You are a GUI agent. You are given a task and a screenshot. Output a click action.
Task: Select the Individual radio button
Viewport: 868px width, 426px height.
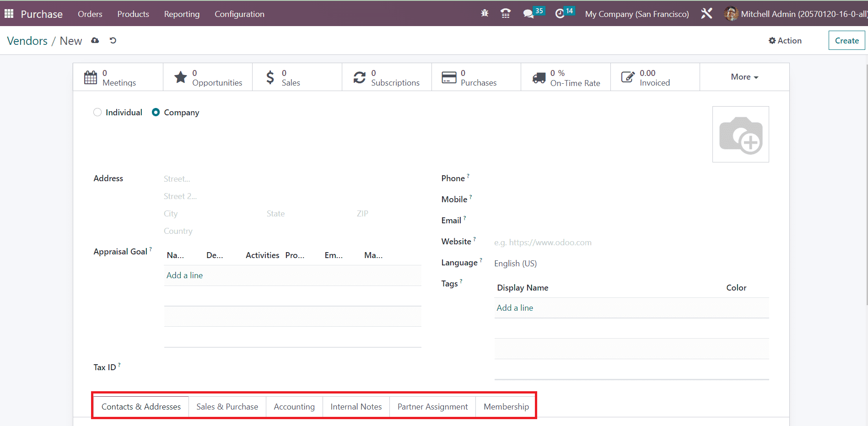click(x=97, y=113)
